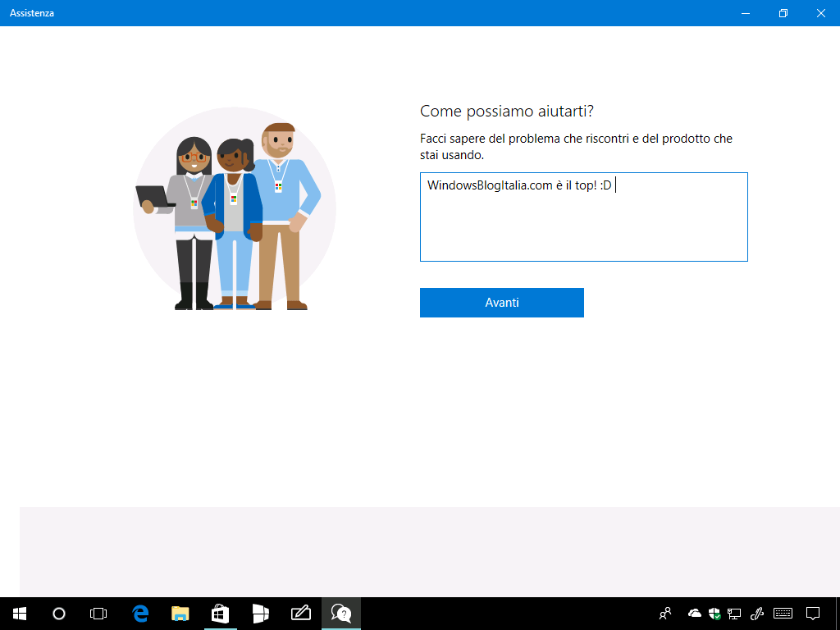This screenshot has height=630, width=840.
Task: Click the 'Facci sapere del problema' description text
Action: coord(576,147)
